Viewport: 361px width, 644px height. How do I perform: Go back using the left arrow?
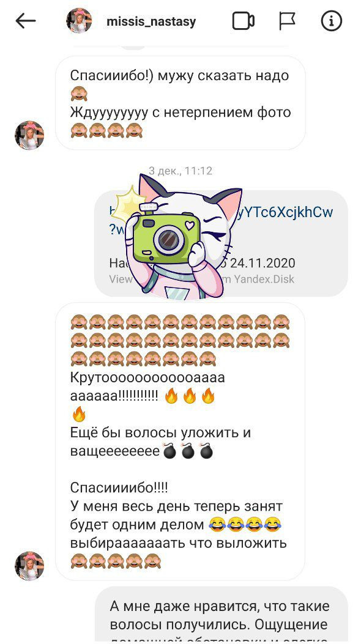tap(26, 21)
